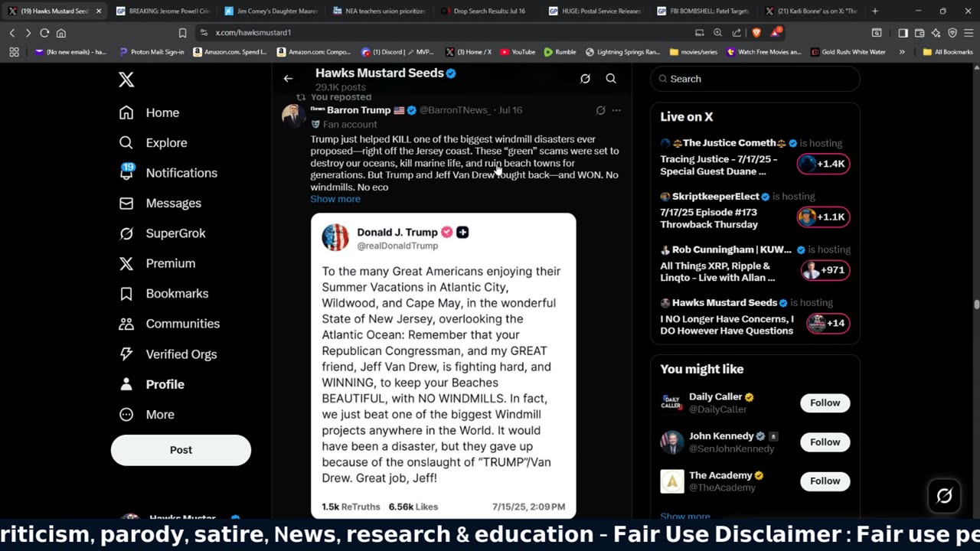Join Rob Cunningham space with +971 listeners
Viewport: 980px width, 551px height.
(x=825, y=270)
